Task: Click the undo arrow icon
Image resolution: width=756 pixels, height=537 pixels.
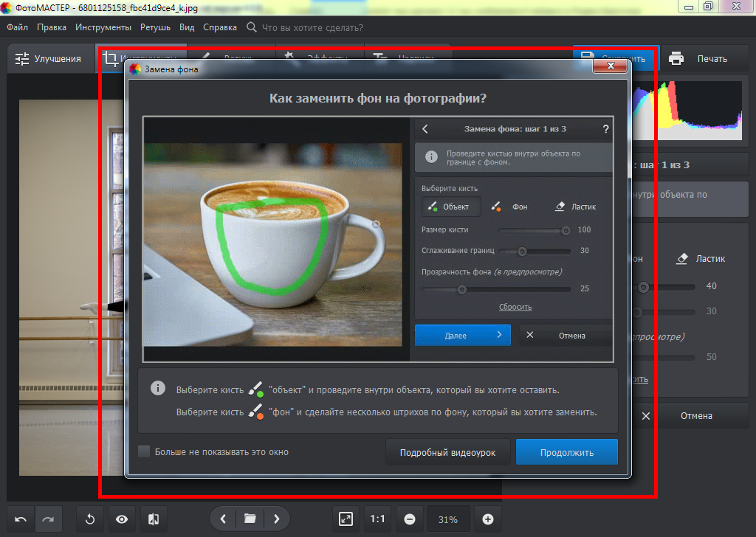Action: click(21, 519)
